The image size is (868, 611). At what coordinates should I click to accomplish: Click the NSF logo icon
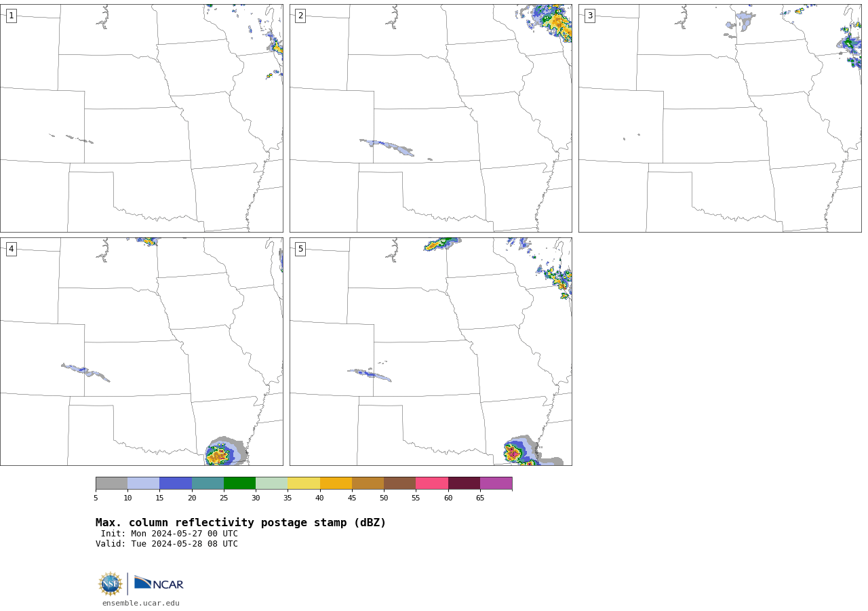pos(111,584)
